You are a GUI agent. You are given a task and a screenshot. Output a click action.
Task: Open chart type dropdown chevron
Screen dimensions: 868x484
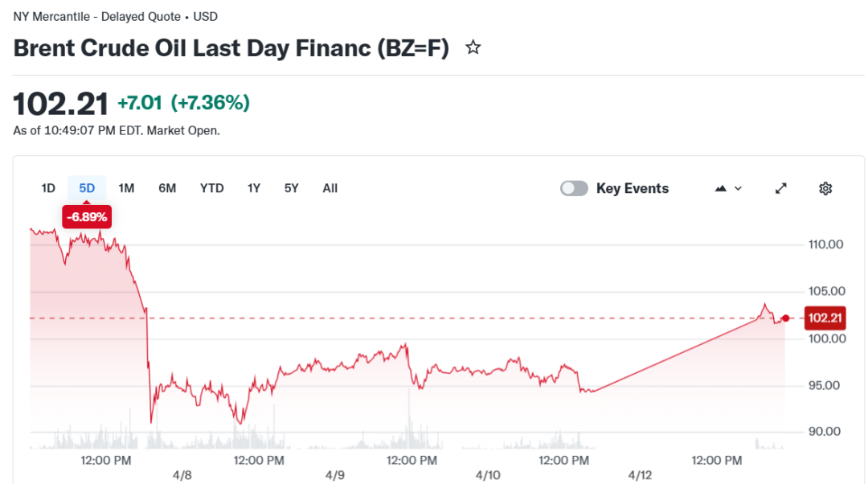coord(739,188)
